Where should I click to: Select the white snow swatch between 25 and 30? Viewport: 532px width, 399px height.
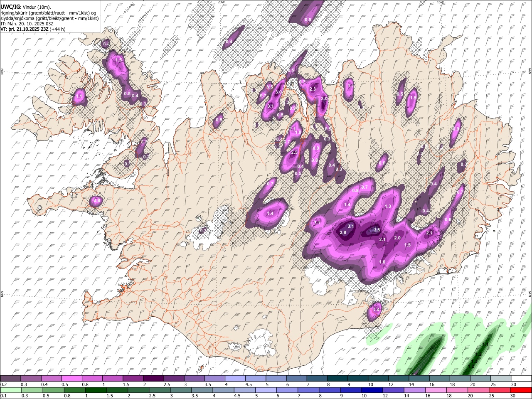click(x=501, y=379)
